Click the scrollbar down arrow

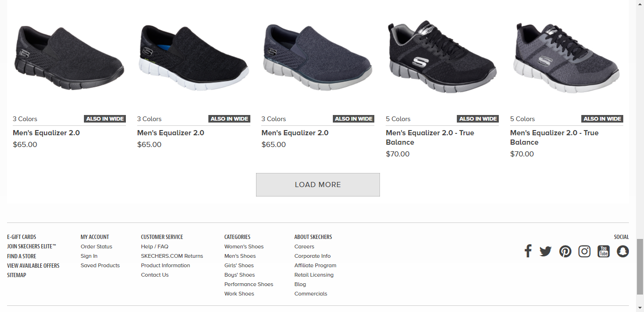click(640, 308)
